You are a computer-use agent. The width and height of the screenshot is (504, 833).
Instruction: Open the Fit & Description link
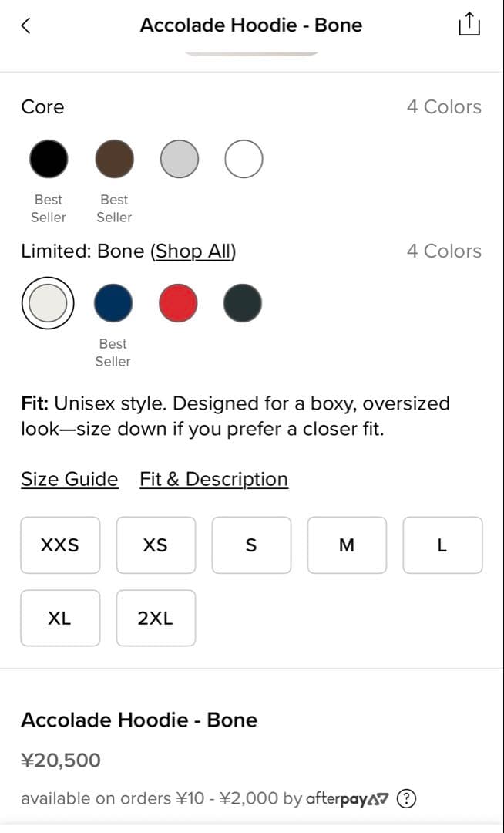(213, 479)
